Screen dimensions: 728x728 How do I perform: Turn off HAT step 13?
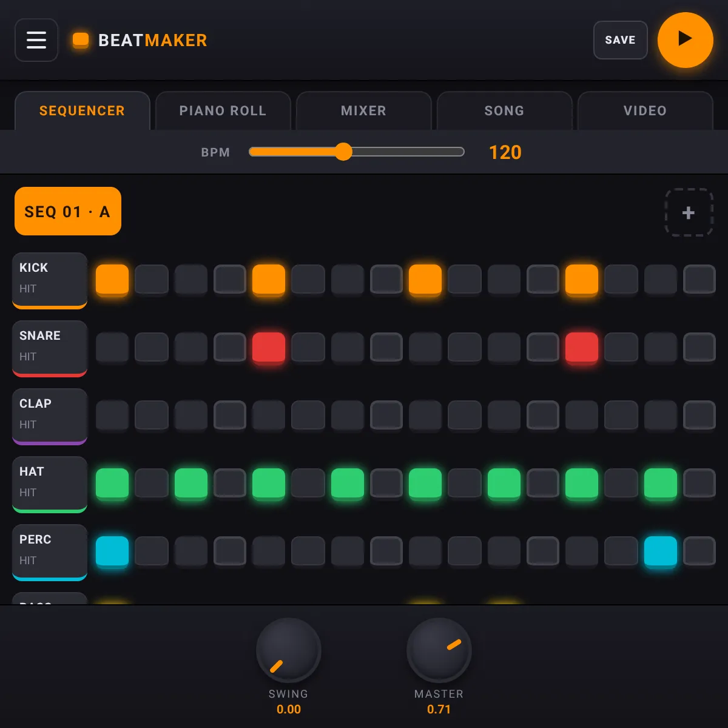(x=582, y=484)
